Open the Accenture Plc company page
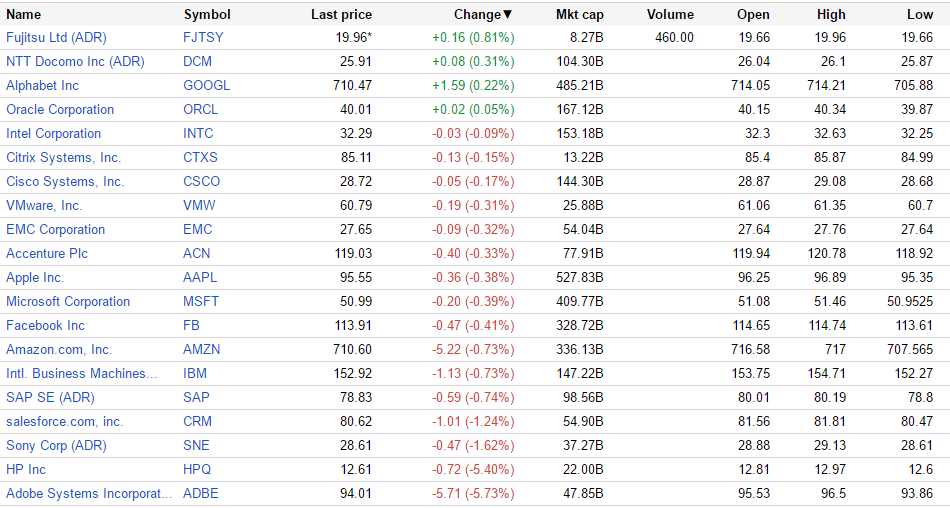The height and width of the screenshot is (508, 950). [x=47, y=253]
